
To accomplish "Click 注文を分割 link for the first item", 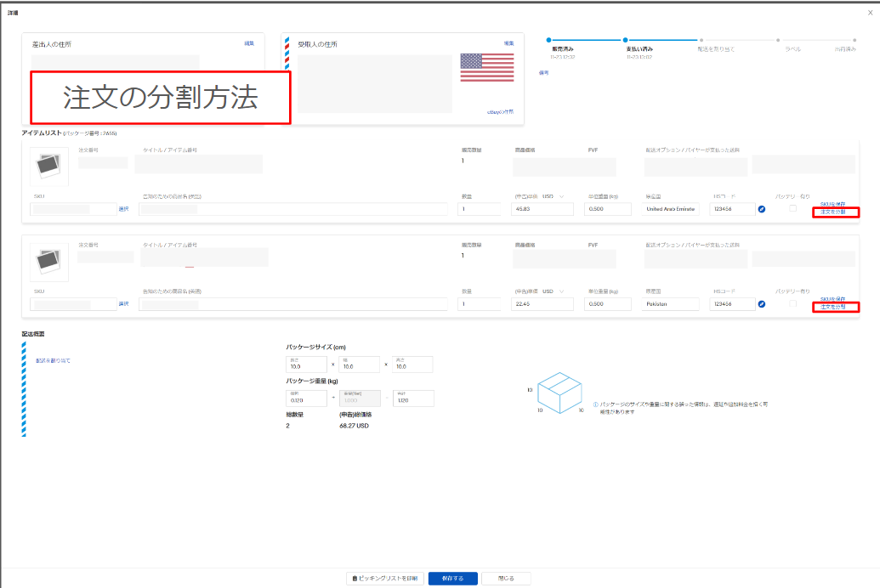I will tap(835, 212).
